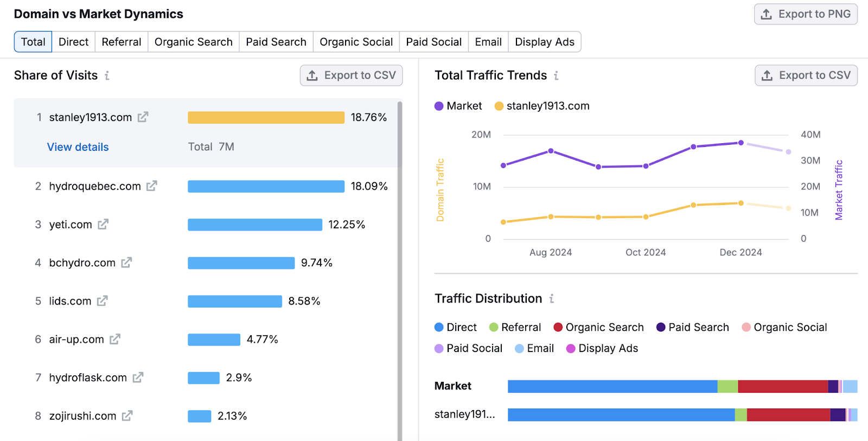Switch to the Total tab

[x=33, y=42]
